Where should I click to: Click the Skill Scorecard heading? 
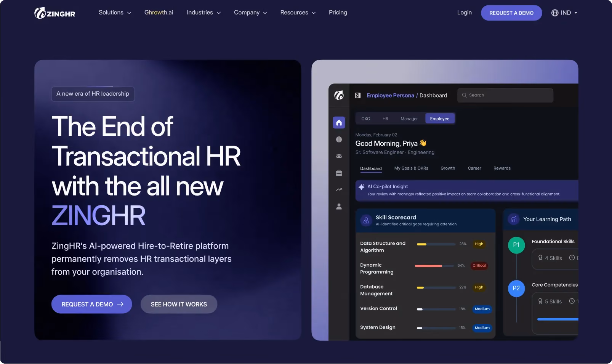396,218
